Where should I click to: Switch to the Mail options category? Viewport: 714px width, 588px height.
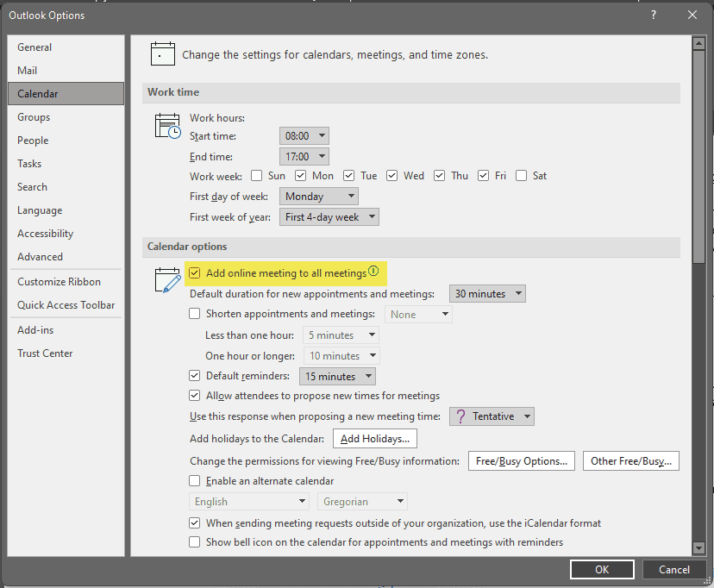tap(28, 71)
